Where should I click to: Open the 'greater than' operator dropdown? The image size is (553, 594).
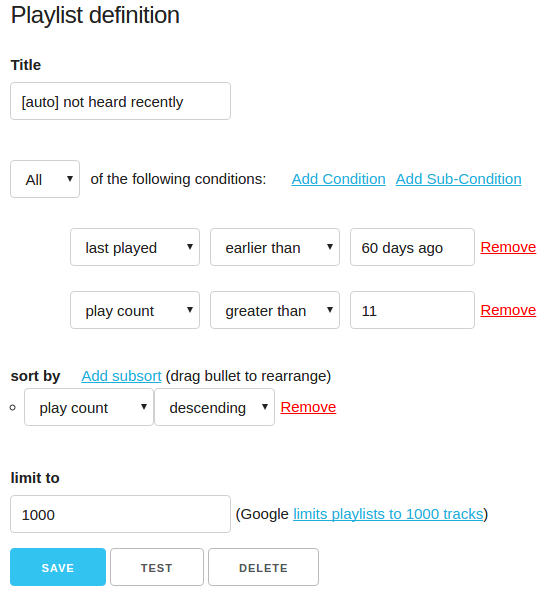pos(275,310)
